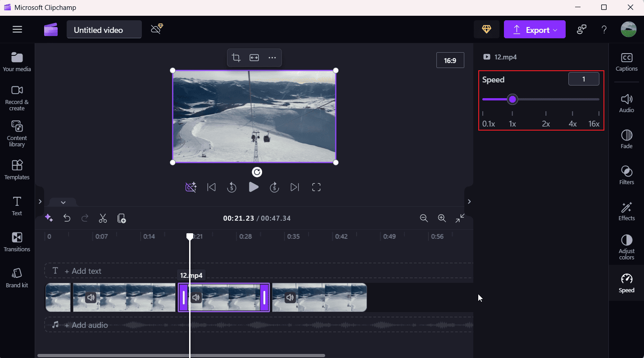Click the fit/fill icon in preview toolbar
The width and height of the screenshot is (644, 358).
[254, 58]
